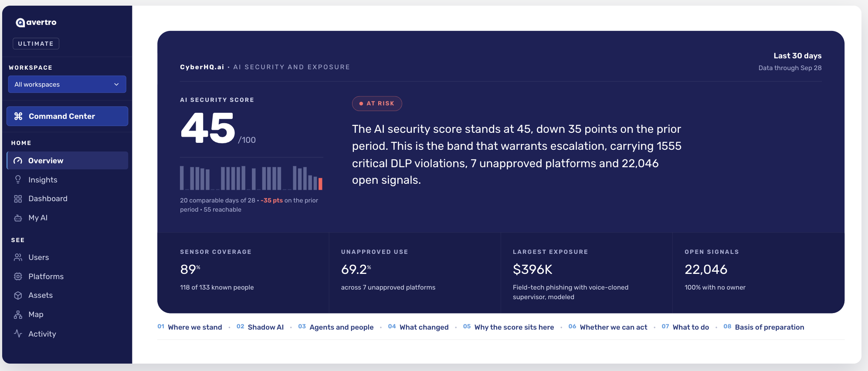The image size is (868, 371).
Task: Click the Platforms chip icon
Action: [18, 277]
